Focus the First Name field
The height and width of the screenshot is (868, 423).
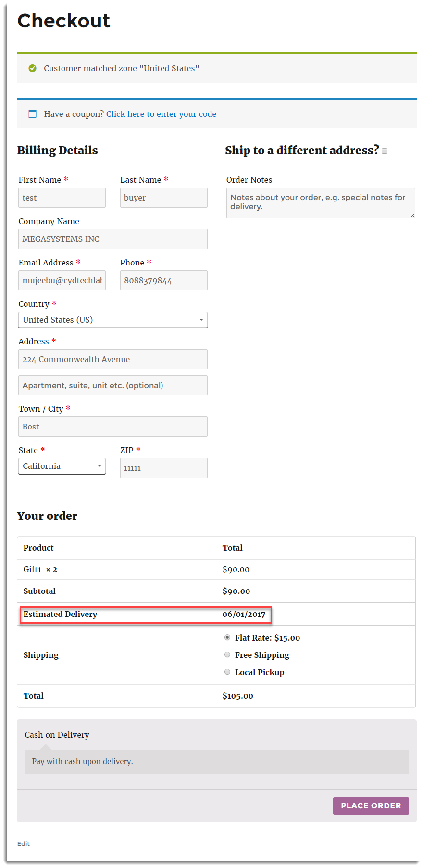coord(62,198)
